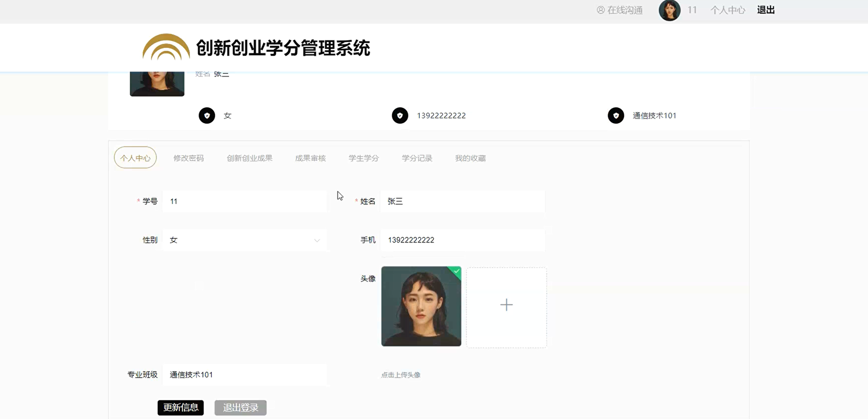The width and height of the screenshot is (868, 419).
Task: Click the 创新创业学分管理系统 title
Action: 283,47
